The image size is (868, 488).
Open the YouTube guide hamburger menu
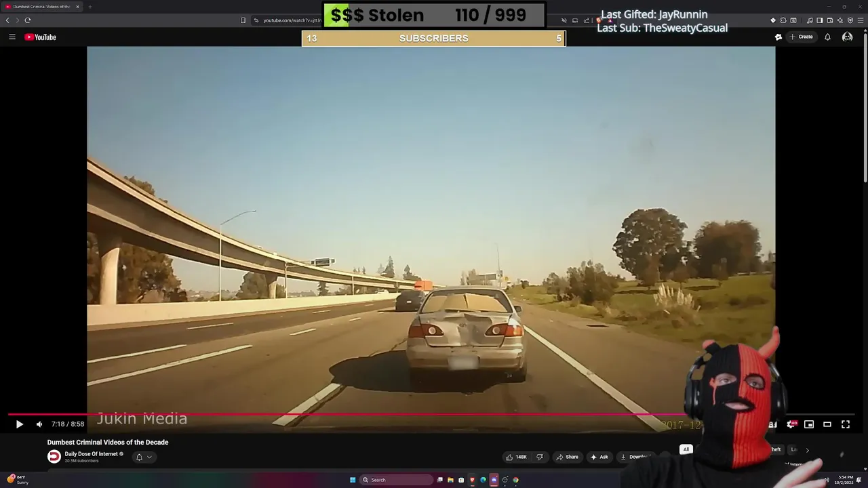tap(12, 37)
